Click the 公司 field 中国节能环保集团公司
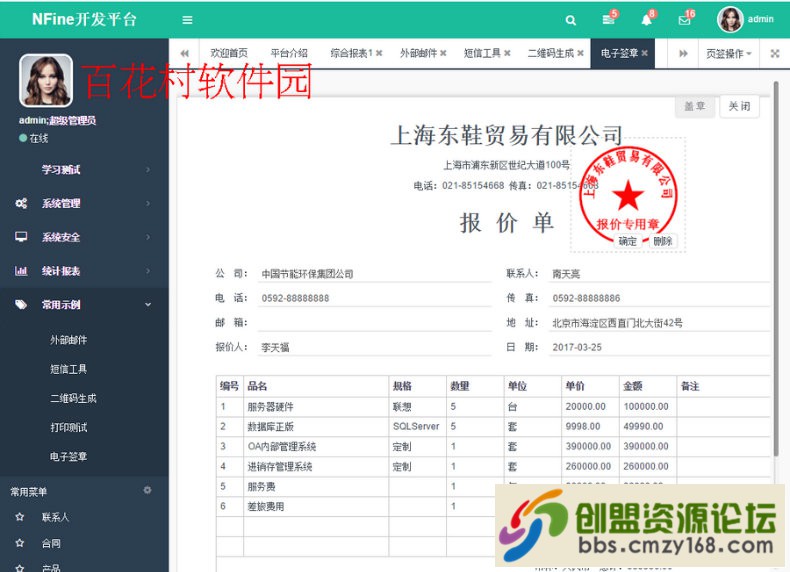 click(374, 274)
